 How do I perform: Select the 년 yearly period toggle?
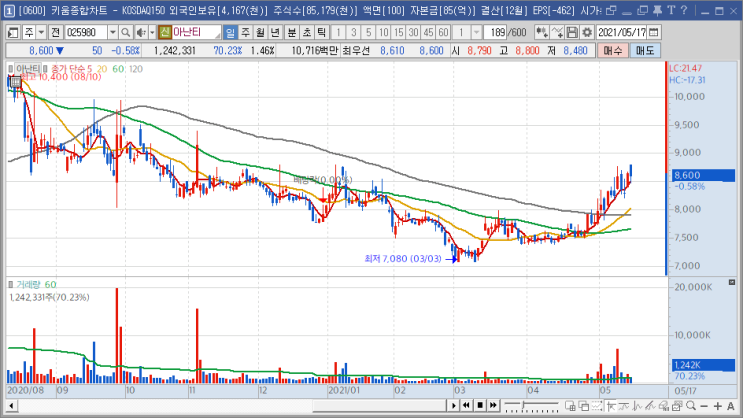coord(275,32)
